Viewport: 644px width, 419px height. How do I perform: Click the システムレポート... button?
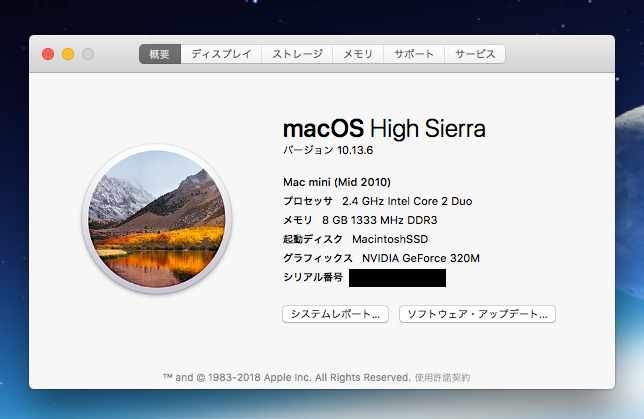(x=335, y=314)
